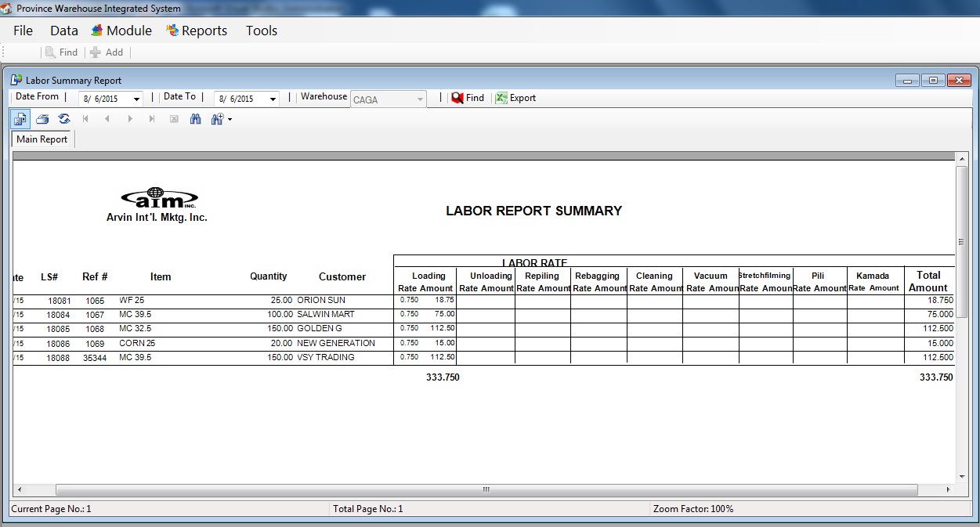980x527 pixels.
Task: Click the Zoom binoculars-plus icon
Action: pyautogui.click(x=218, y=119)
